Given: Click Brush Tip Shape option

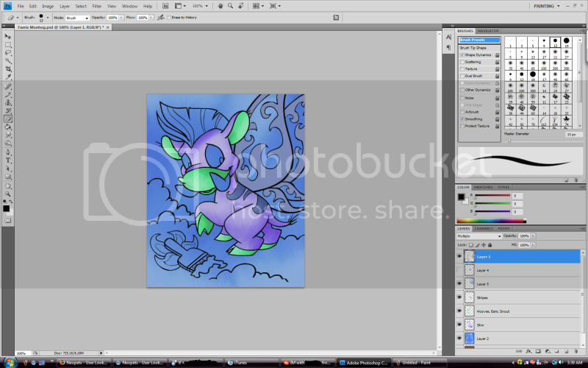Looking at the screenshot, I should coord(474,47).
